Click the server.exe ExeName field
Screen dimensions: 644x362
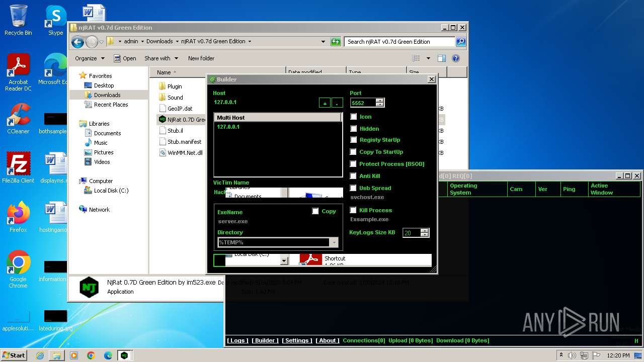pos(233,221)
